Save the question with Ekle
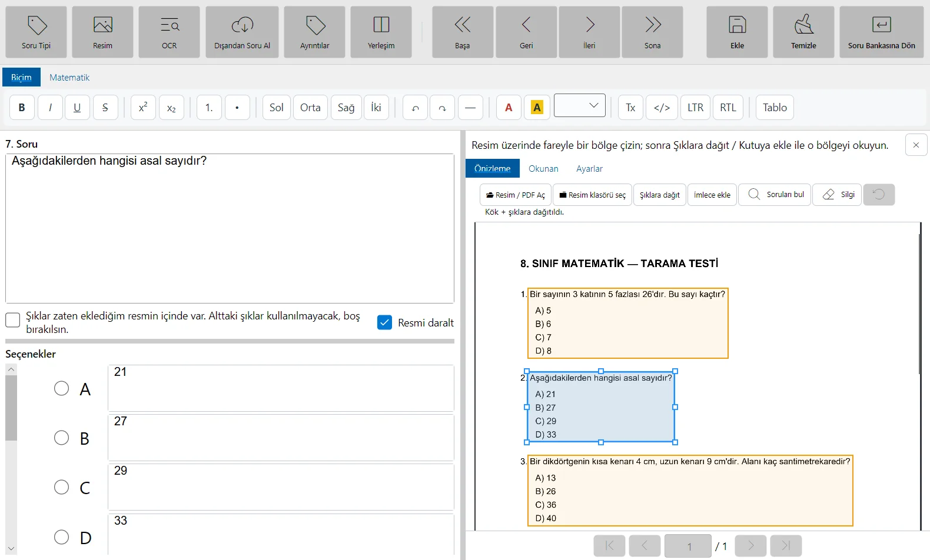Image resolution: width=930 pixels, height=560 pixels. (x=737, y=32)
